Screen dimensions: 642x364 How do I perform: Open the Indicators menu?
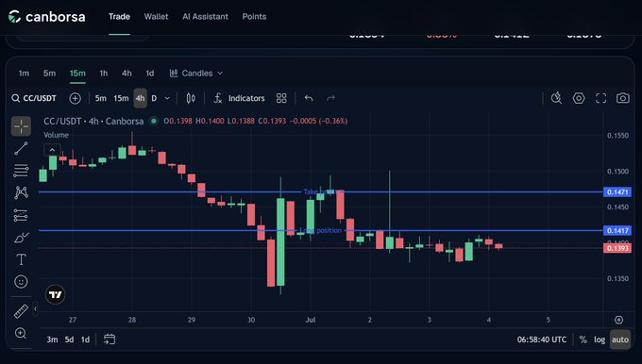click(239, 98)
